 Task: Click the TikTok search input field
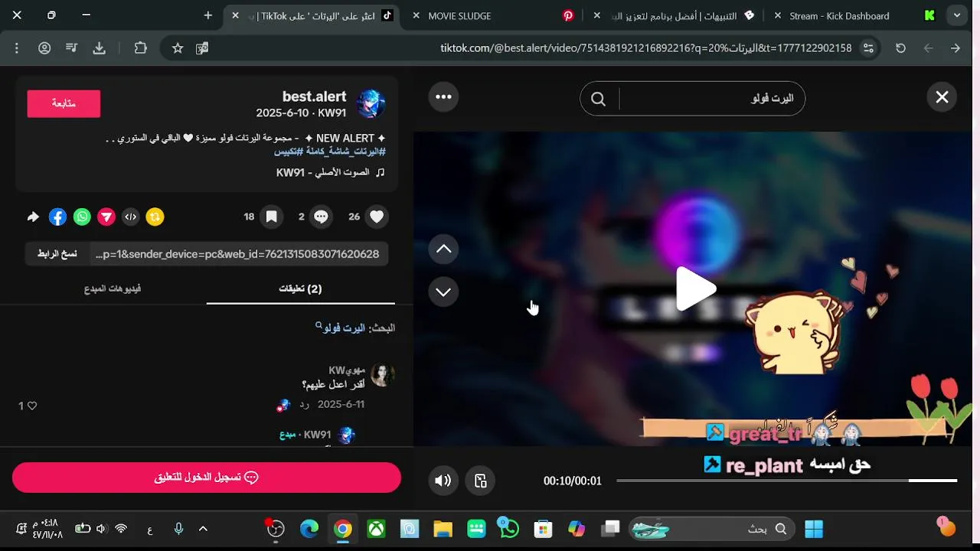pos(708,99)
